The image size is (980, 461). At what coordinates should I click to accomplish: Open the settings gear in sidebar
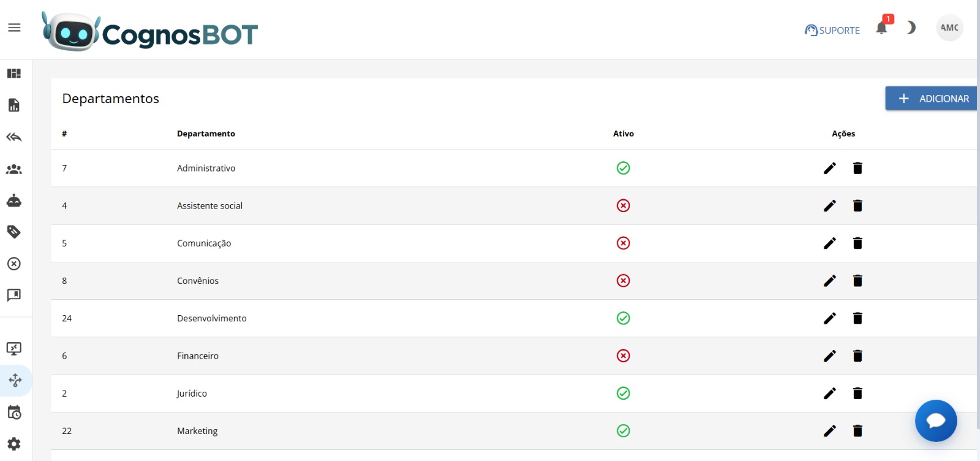(x=14, y=444)
